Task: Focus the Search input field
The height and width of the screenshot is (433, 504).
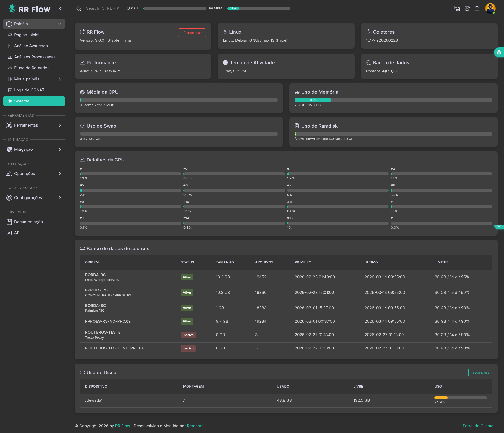Action: point(103,8)
